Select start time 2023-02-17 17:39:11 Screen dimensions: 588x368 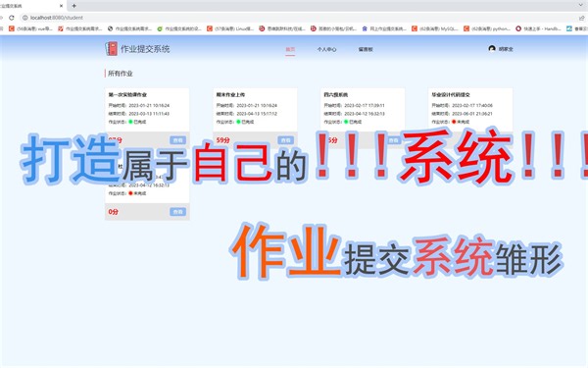pyautogui.click(x=365, y=106)
